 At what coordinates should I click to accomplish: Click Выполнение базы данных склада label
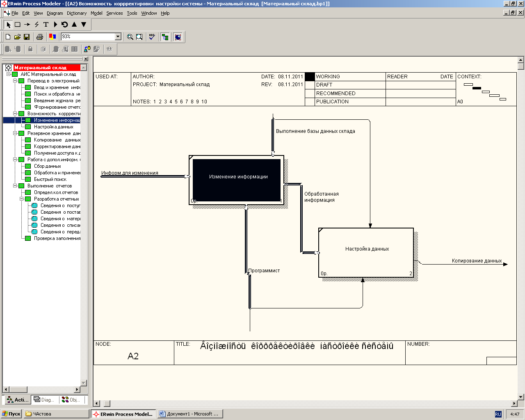click(315, 131)
